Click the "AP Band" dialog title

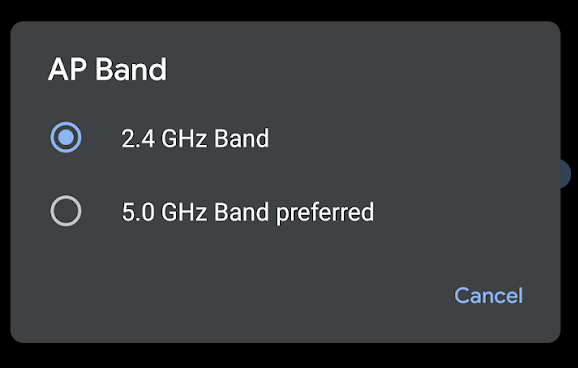pos(107,69)
